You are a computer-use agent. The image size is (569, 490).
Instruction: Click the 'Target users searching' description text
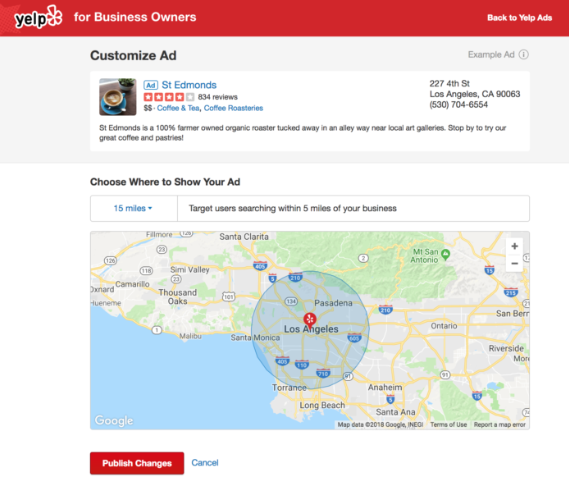point(292,208)
